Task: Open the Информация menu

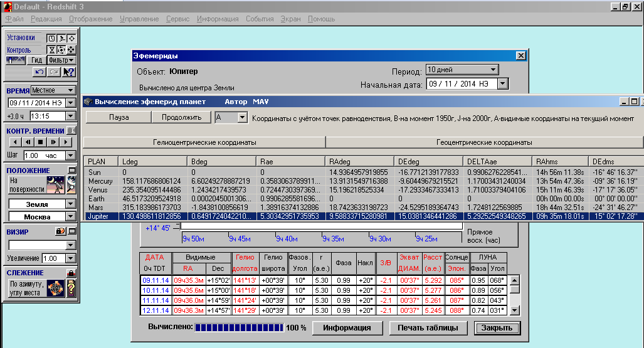Action: [217, 19]
